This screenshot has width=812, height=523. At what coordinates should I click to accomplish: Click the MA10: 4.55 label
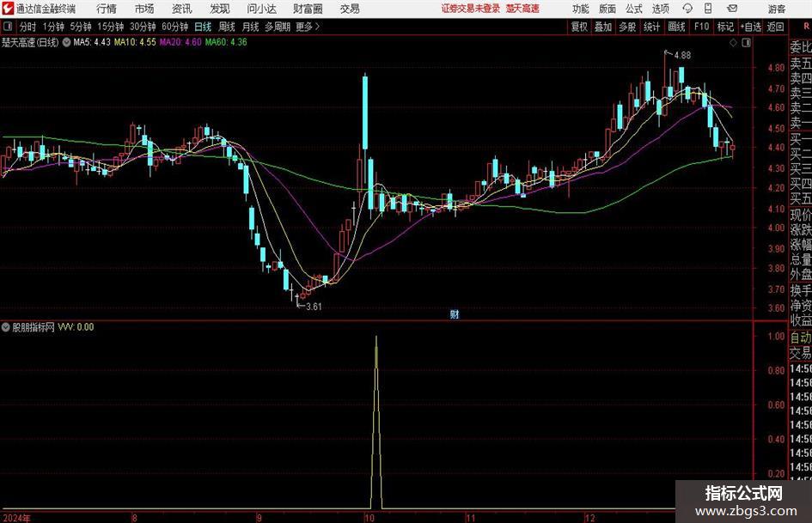click(x=135, y=42)
